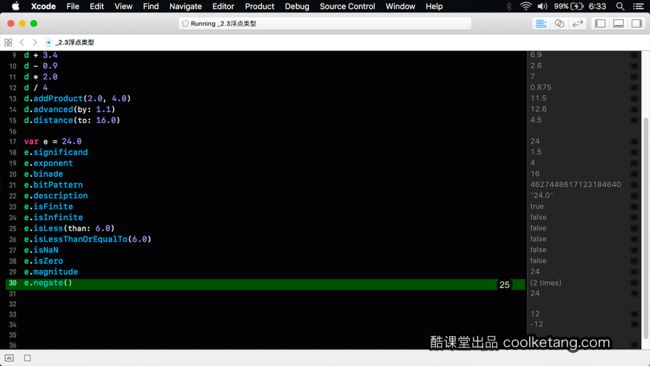
Task: Show inline result for value 11.5
Action: (x=634, y=98)
